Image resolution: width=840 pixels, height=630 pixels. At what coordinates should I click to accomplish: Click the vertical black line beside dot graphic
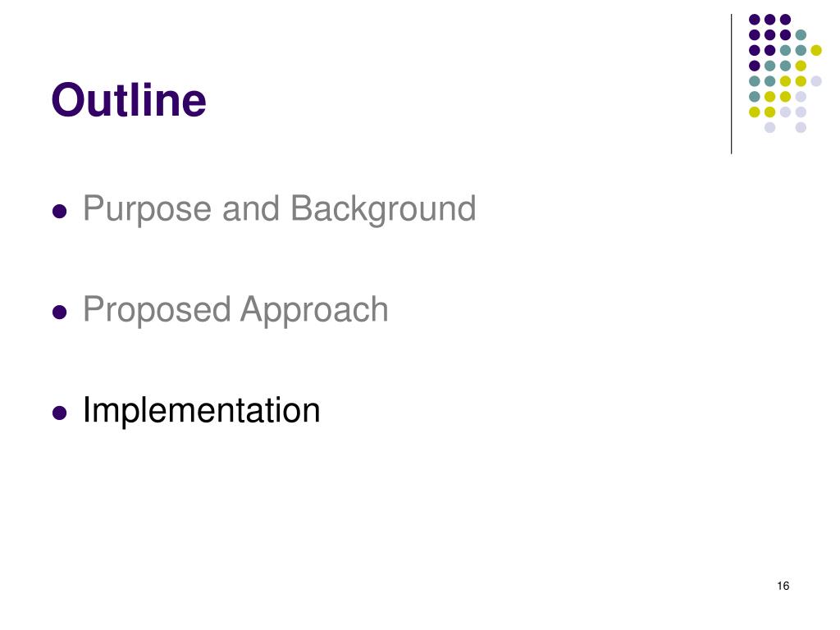[x=731, y=84]
